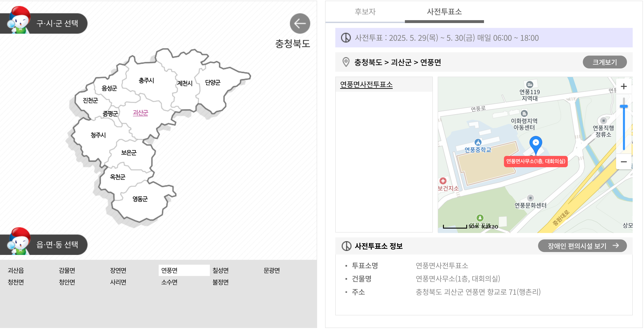Screen dimensions: 644x330
Task: Click the 보건지소 red cross map icon
Action: 443,181
